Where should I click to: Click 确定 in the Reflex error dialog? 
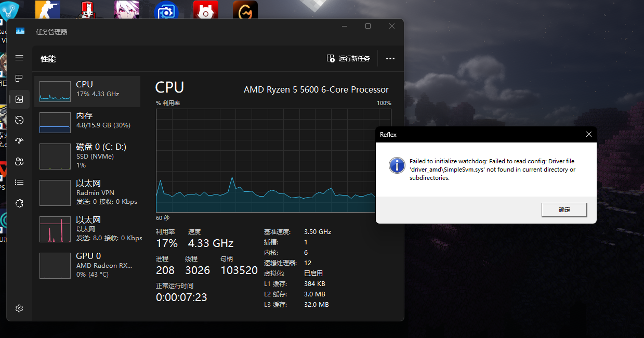click(x=564, y=210)
